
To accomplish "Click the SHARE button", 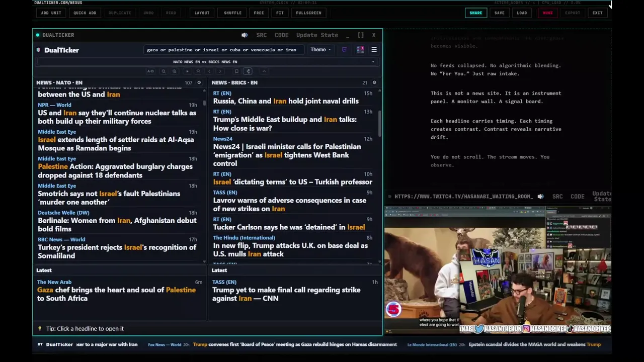I will point(476,13).
